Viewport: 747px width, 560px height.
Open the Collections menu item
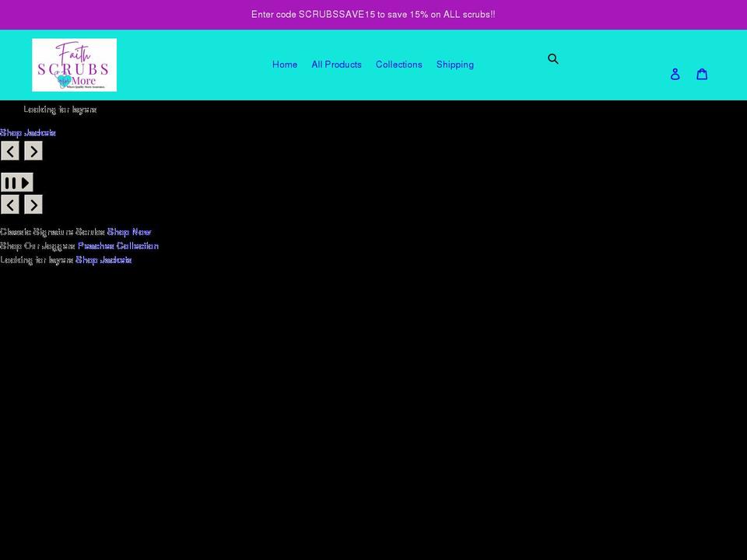(398, 65)
